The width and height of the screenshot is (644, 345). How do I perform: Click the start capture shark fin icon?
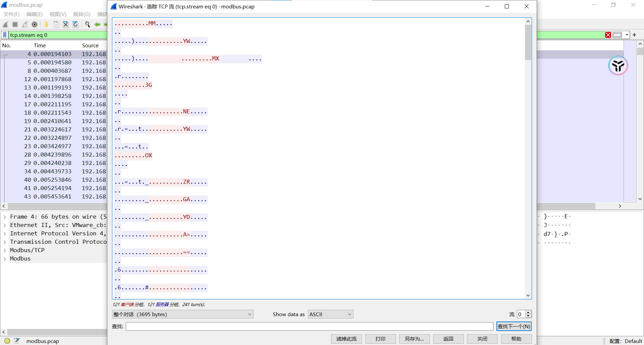click(x=5, y=24)
